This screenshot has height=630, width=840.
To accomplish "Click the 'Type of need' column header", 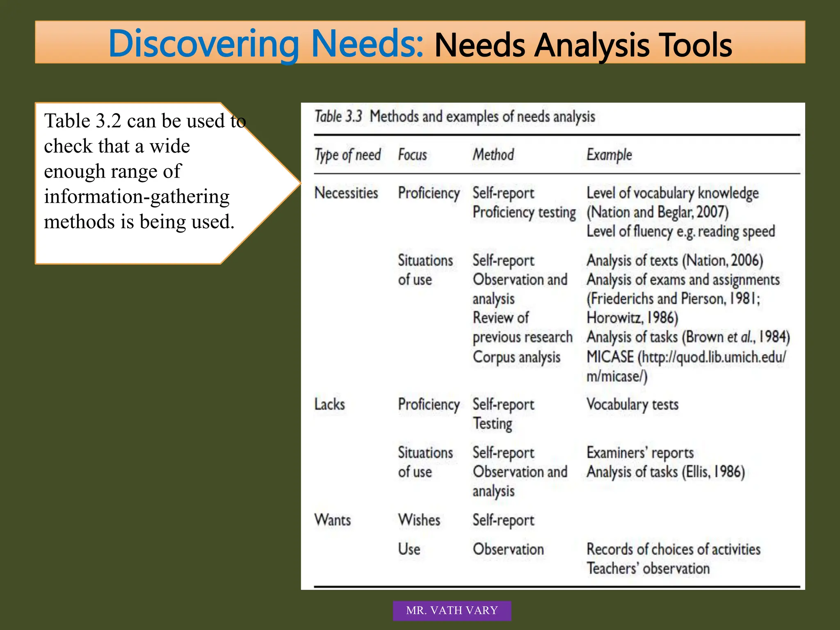I will [348, 155].
